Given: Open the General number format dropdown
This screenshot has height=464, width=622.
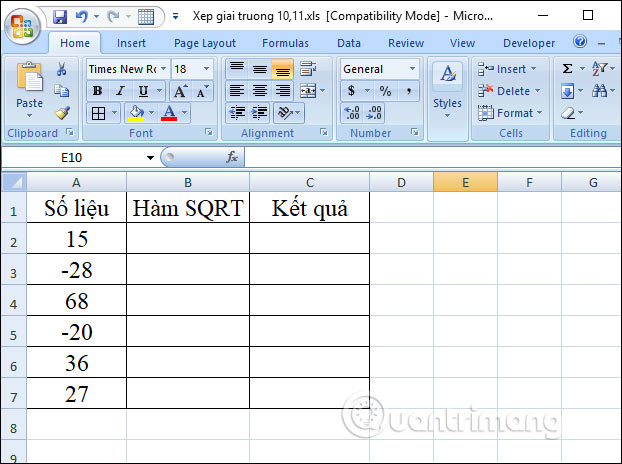Looking at the screenshot, I should [413, 69].
